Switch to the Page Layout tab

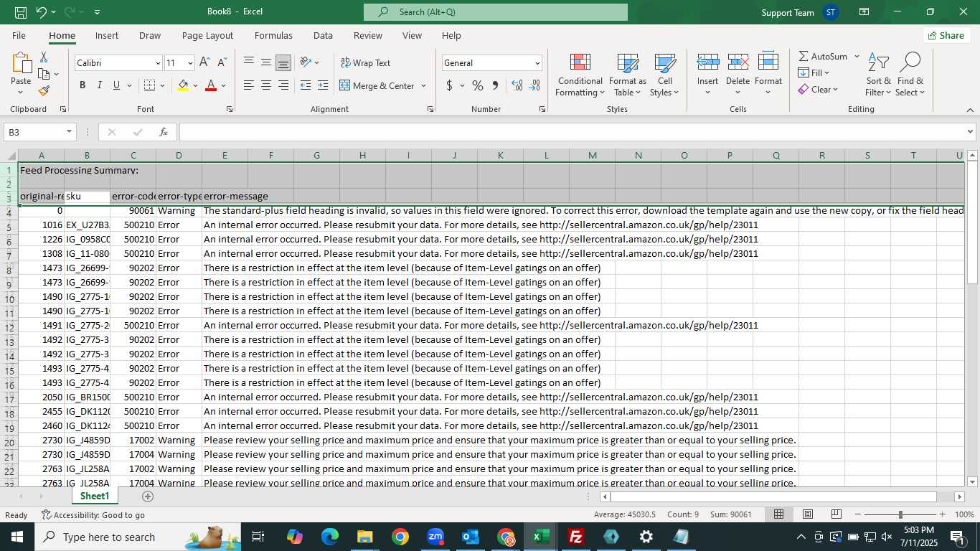pos(207,35)
